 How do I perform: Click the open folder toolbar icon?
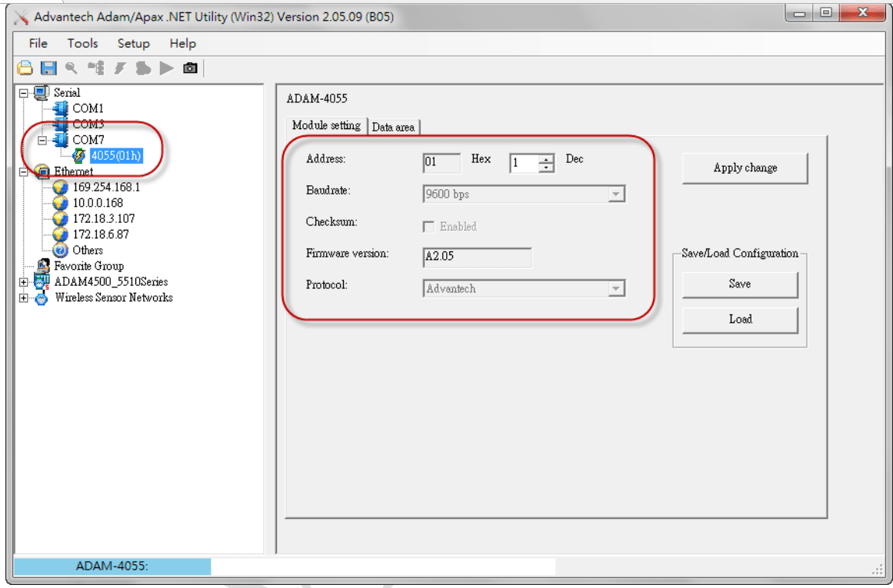click(25, 68)
